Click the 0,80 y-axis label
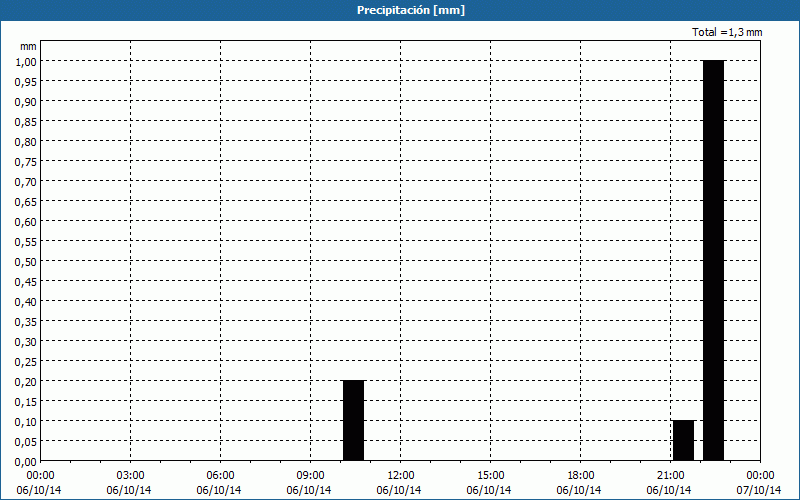The height and width of the screenshot is (500, 800). [x=26, y=141]
